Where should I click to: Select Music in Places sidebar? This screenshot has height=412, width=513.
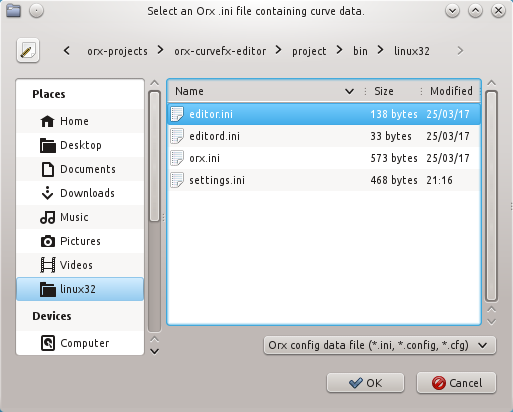(x=80, y=217)
